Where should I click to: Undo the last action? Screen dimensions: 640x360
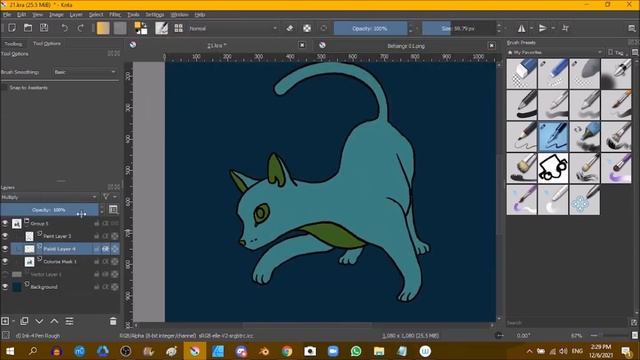tap(64, 28)
